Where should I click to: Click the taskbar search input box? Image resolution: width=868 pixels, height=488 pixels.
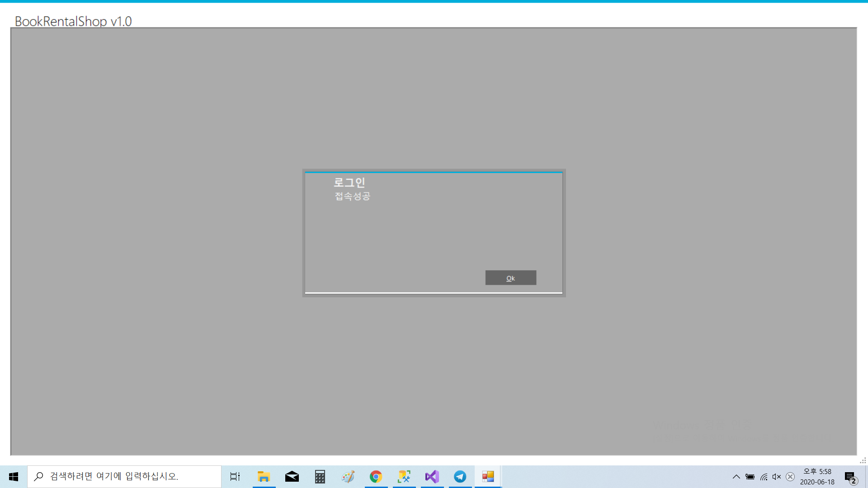[124, 477]
